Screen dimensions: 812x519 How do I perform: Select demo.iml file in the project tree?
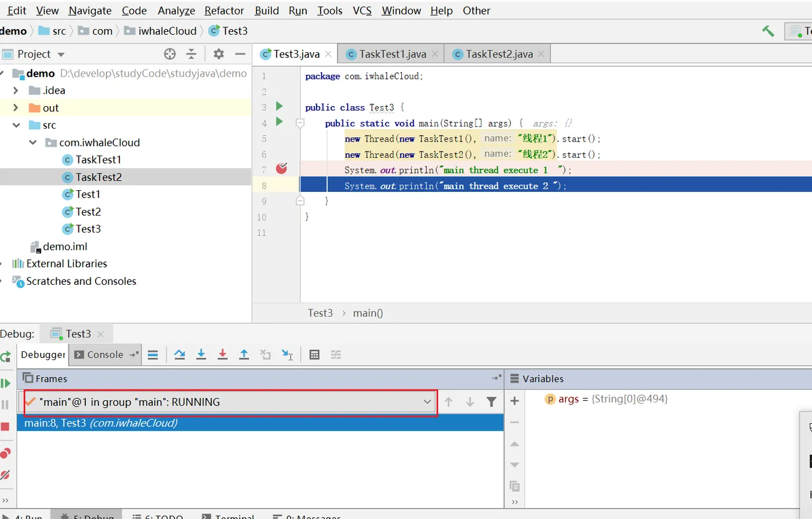click(65, 246)
